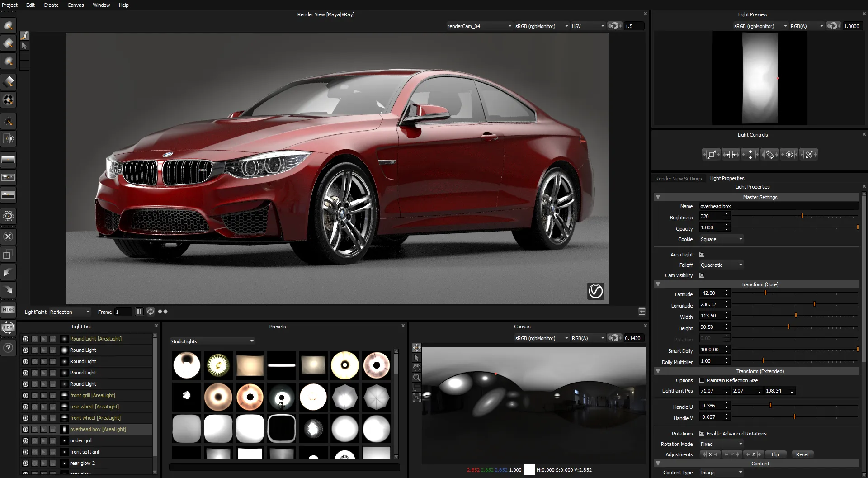Click the brightness sun icon in Light Controls
Viewport: 868px width, 478px height.
coord(789,155)
